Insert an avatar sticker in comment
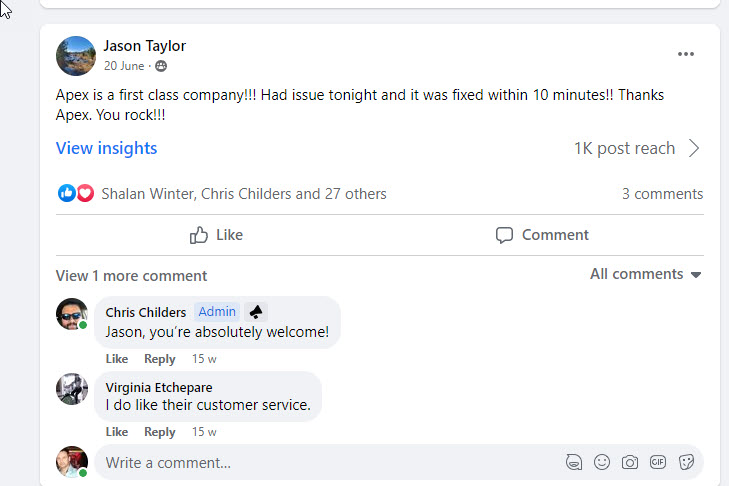729x486 pixels. (574, 462)
